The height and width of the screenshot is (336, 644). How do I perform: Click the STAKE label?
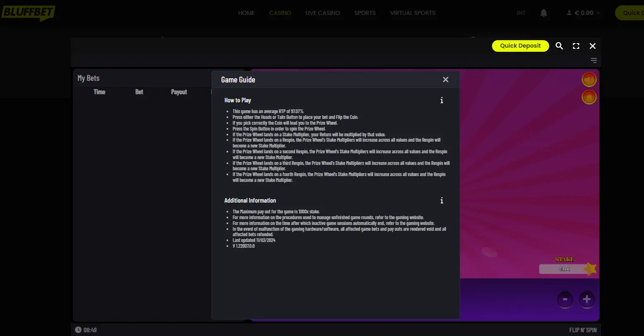click(x=564, y=259)
